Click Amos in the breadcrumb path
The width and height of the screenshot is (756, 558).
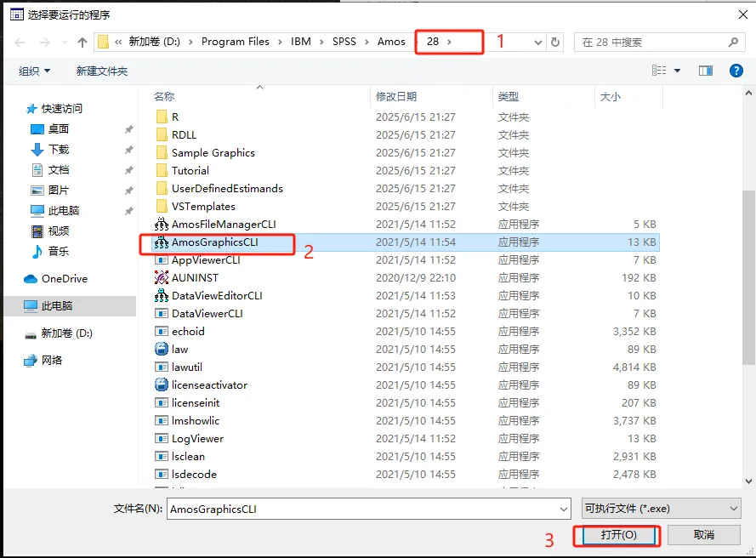coord(391,42)
